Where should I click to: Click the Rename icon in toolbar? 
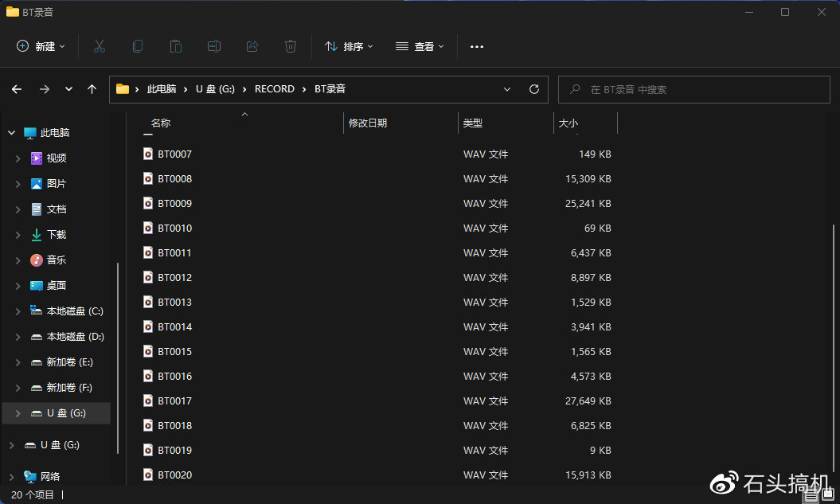pos(213,47)
